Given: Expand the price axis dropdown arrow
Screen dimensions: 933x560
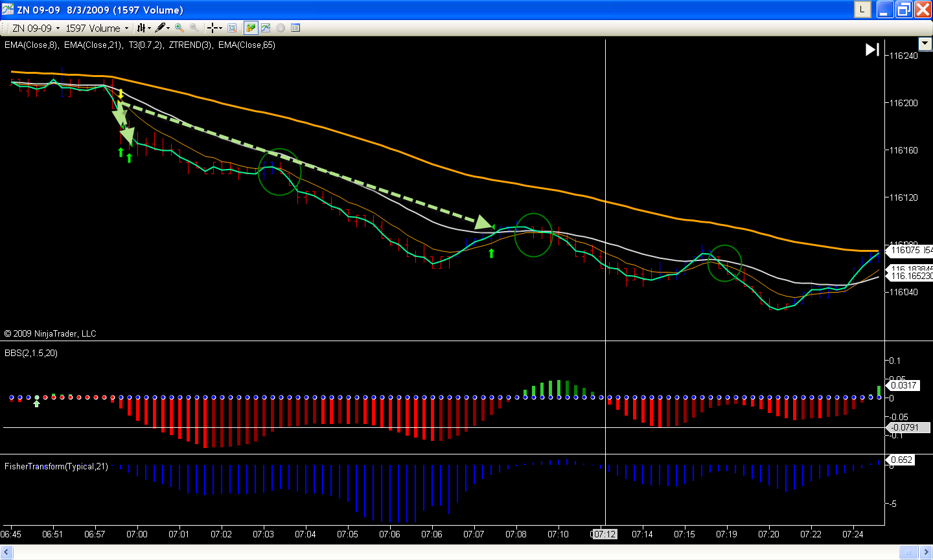Looking at the screenshot, I should (926, 43).
